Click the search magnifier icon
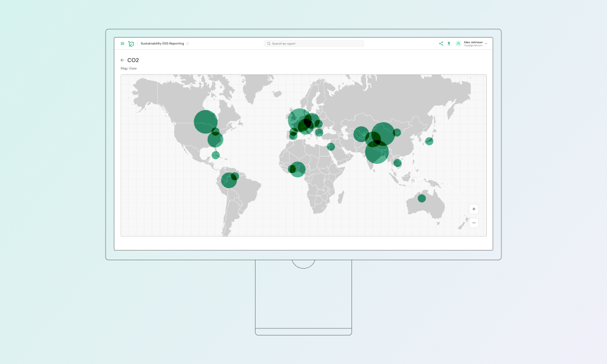Image resolution: width=607 pixels, height=364 pixels. tap(269, 44)
